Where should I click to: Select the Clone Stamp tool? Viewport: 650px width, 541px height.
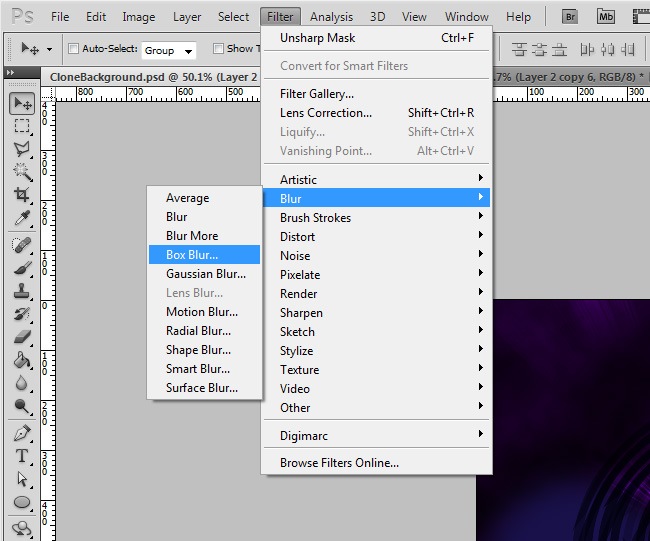point(22,291)
